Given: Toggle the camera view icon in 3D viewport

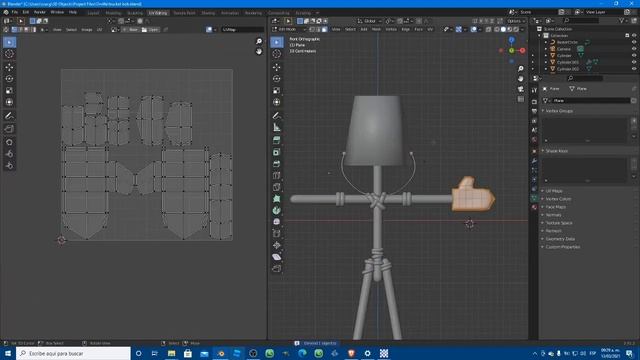Looking at the screenshot, I should point(521,89).
